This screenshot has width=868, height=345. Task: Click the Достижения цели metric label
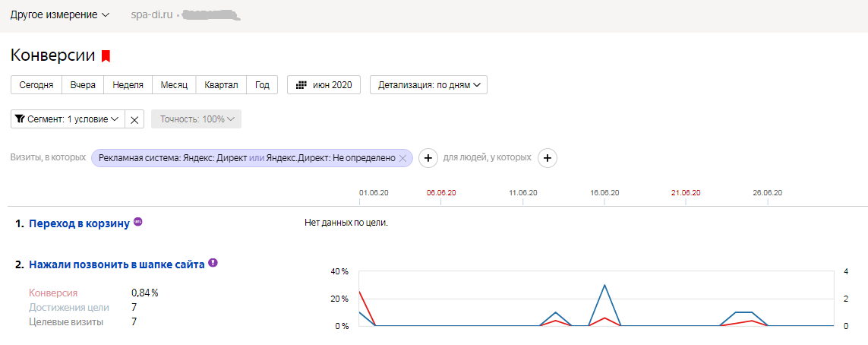68,307
